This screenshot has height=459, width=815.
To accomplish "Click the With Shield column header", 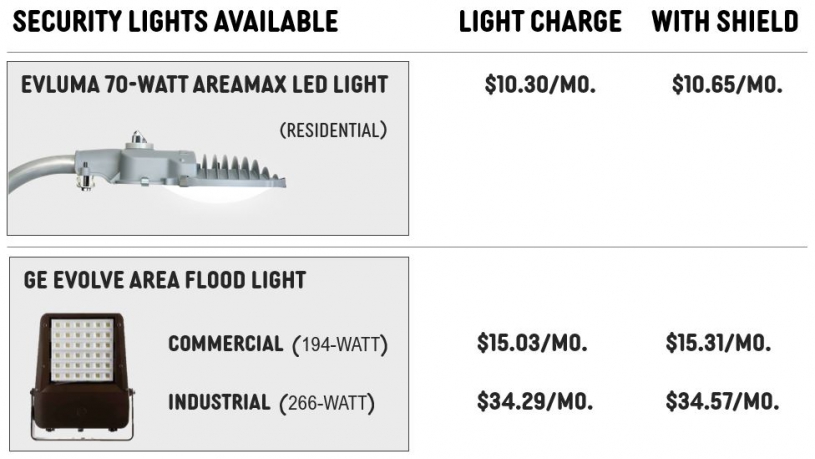I will coord(725,22).
